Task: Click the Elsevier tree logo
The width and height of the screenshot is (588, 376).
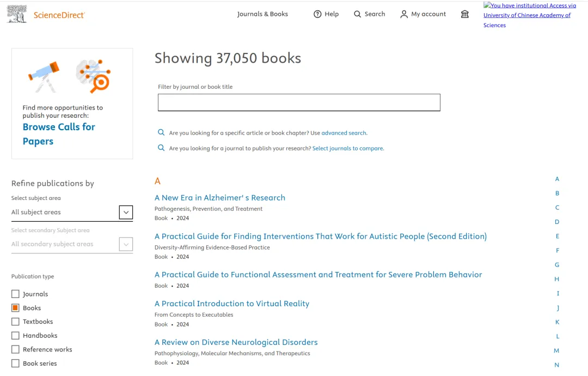Action: [x=17, y=14]
